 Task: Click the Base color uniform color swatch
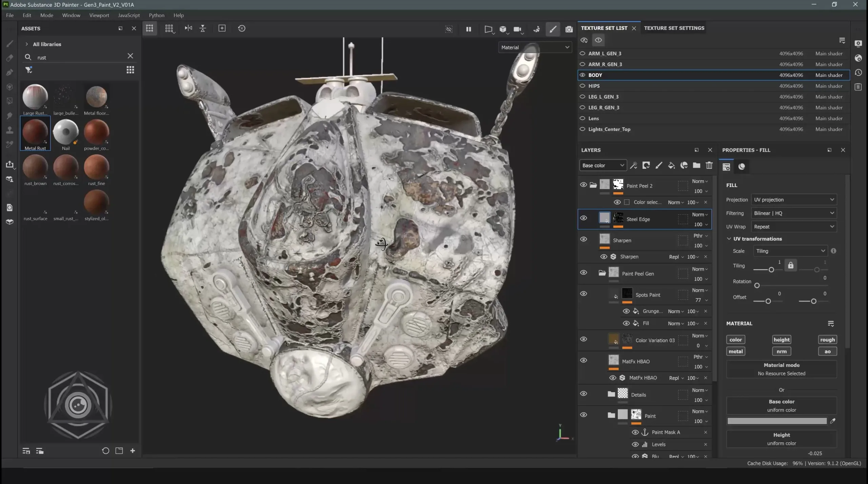click(777, 421)
